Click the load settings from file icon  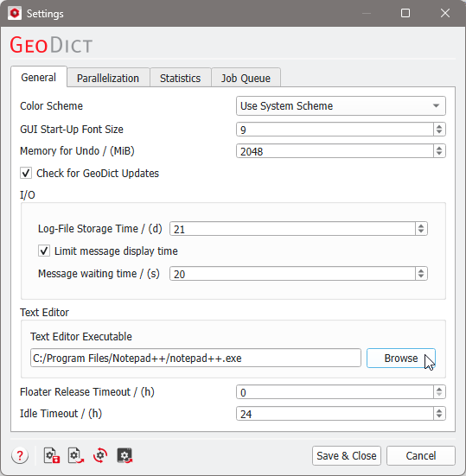tap(75, 455)
